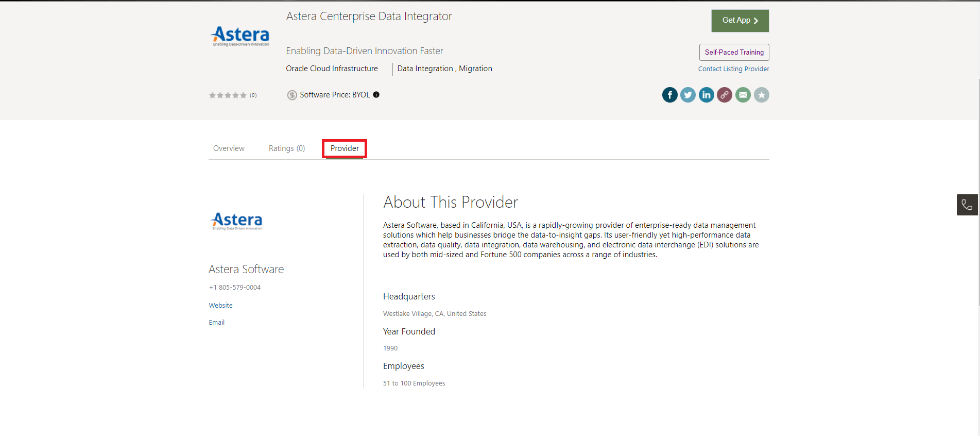980x436 pixels.
Task: Open the Data Integration category
Action: pyautogui.click(x=425, y=69)
